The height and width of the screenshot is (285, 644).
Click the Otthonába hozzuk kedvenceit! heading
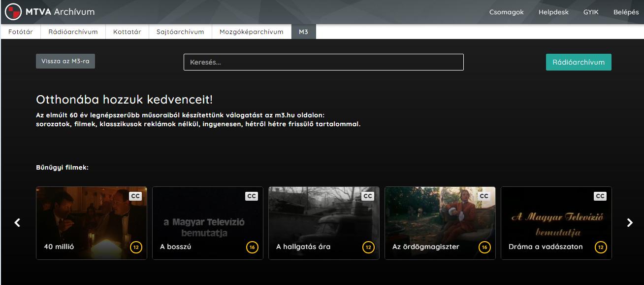125,100
